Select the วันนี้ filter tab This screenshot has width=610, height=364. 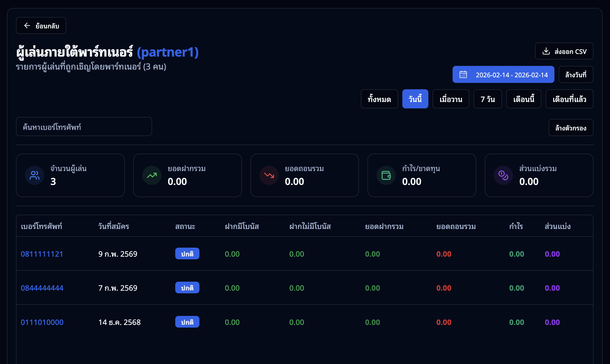tap(415, 99)
